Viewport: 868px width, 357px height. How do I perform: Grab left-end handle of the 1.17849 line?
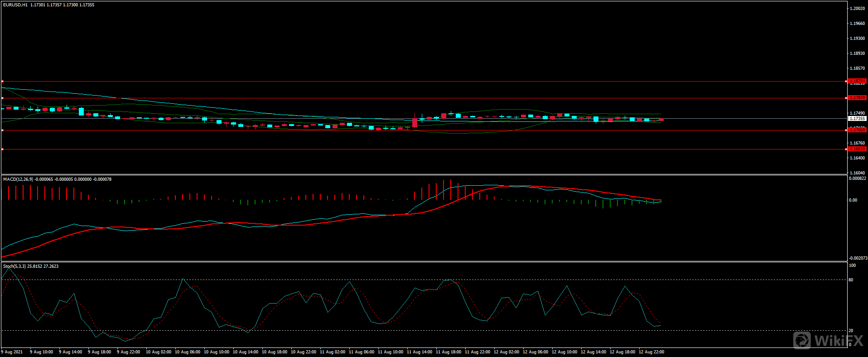coord(2,98)
